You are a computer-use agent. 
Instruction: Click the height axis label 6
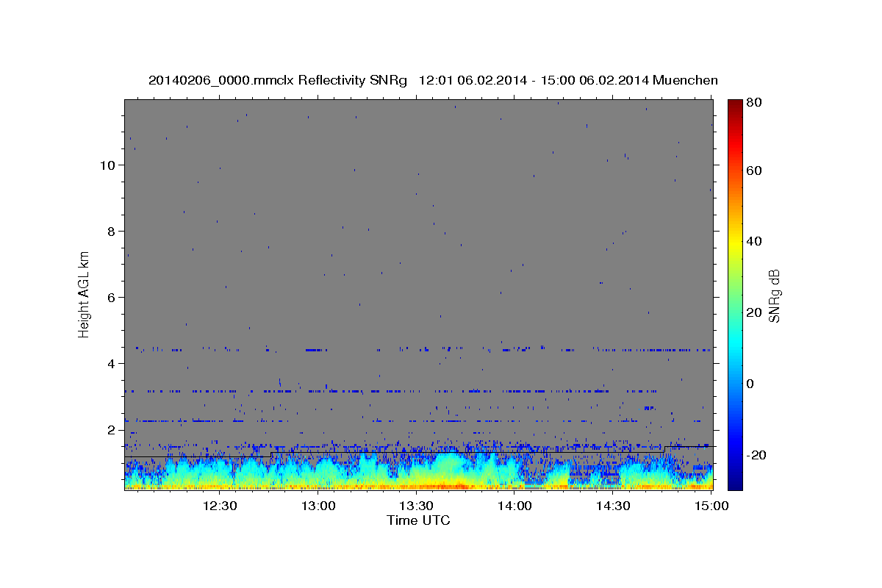[x=112, y=298]
